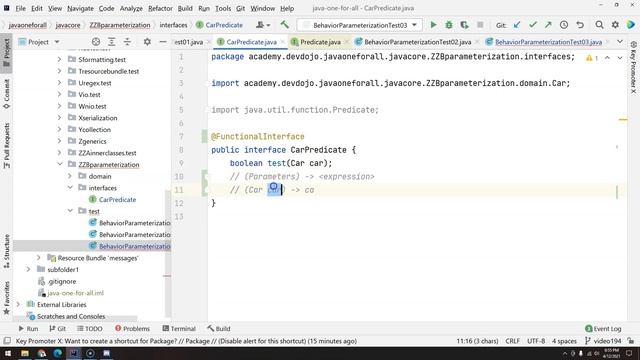Viewport: 640px width, 360px height.
Task: Open Search Everywhere magnifier
Action: point(599,25)
